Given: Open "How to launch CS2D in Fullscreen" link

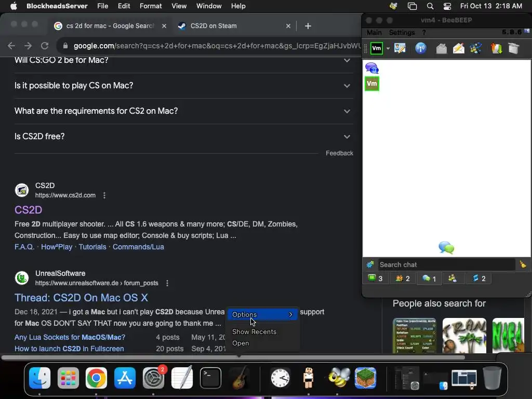Looking at the screenshot, I should [x=69, y=349].
